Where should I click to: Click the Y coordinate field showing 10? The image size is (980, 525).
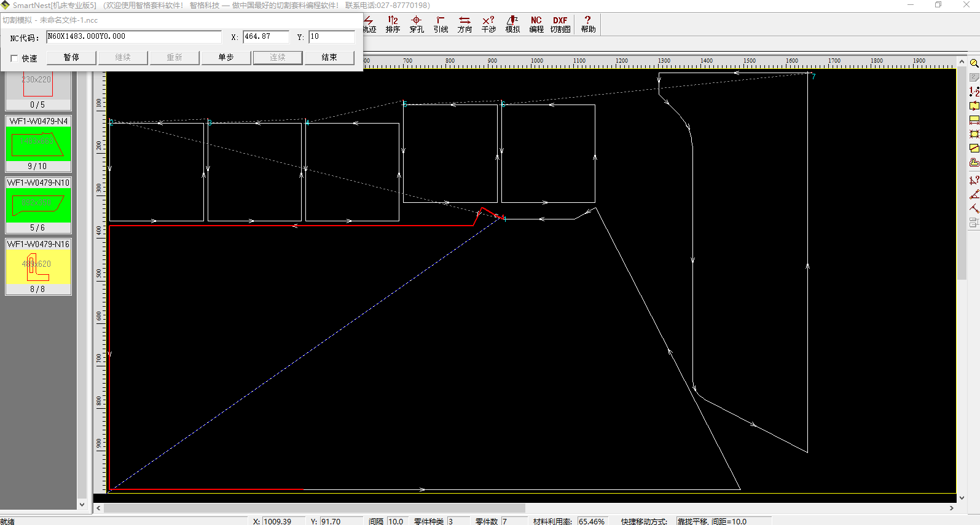pyautogui.click(x=332, y=37)
